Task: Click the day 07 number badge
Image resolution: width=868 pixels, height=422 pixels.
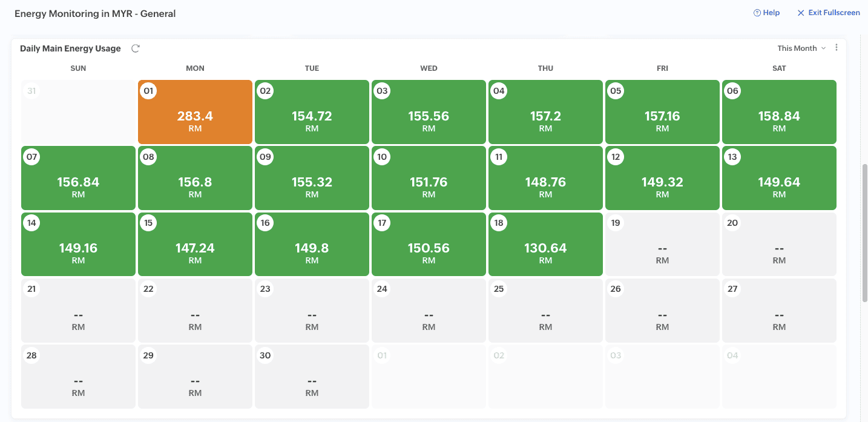Action: 31,157
